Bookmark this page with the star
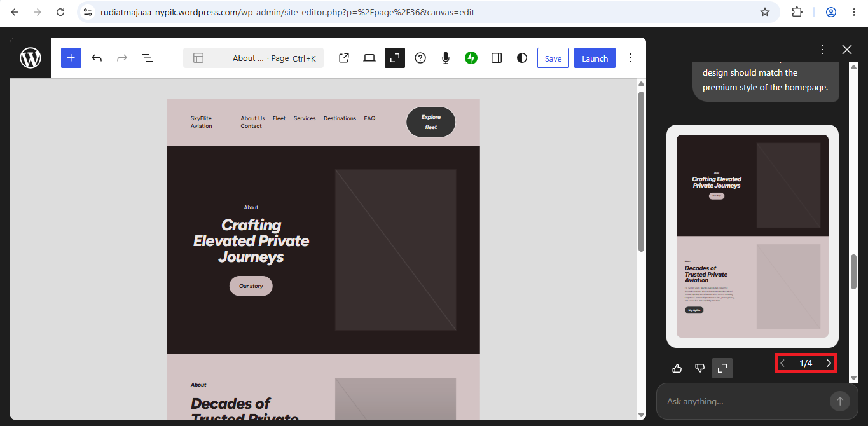 click(x=765, y=12)
